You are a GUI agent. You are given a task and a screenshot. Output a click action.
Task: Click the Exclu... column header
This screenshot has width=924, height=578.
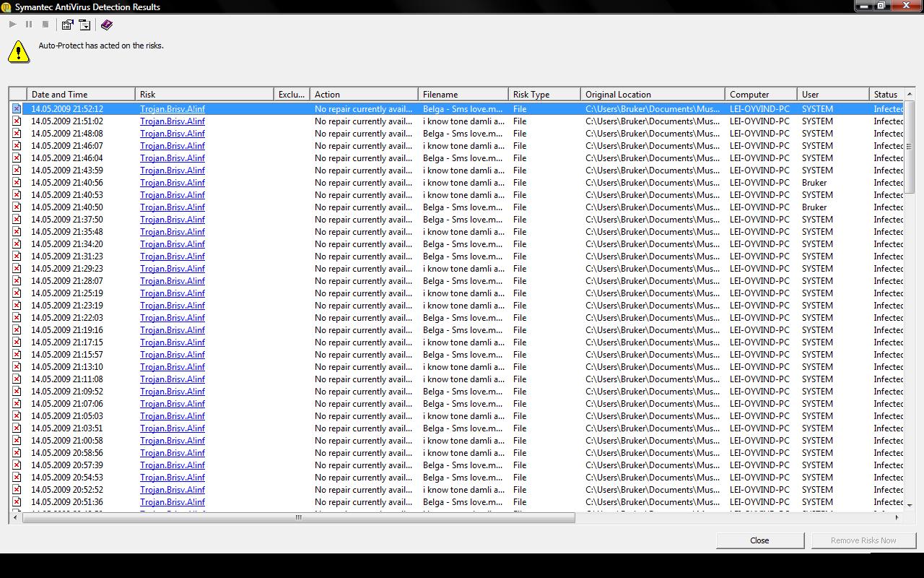292,95
